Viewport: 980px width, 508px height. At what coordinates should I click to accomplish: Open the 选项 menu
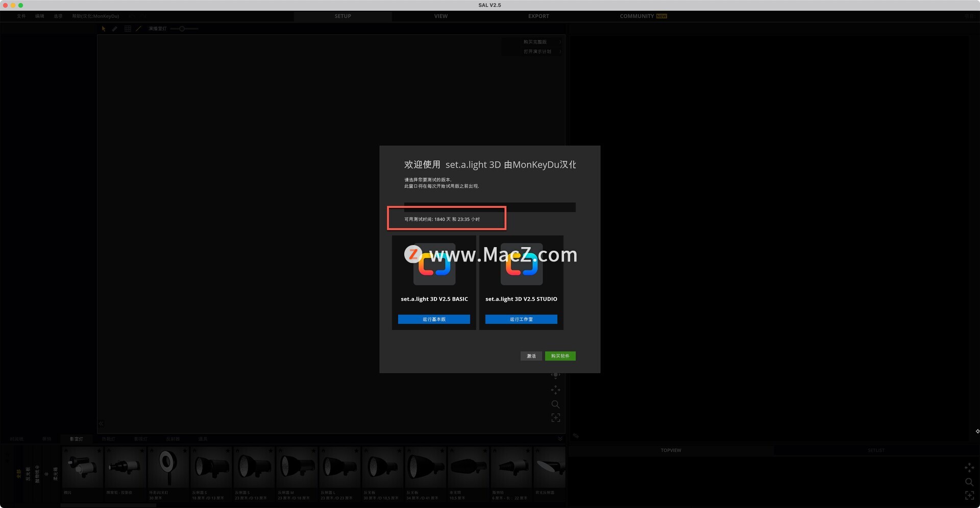click(x=58, y=16)
